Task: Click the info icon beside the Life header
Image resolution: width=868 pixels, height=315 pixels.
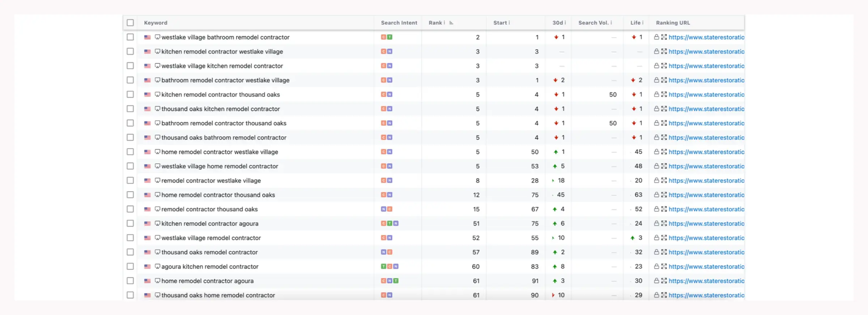Action: (x=643, y=23)
